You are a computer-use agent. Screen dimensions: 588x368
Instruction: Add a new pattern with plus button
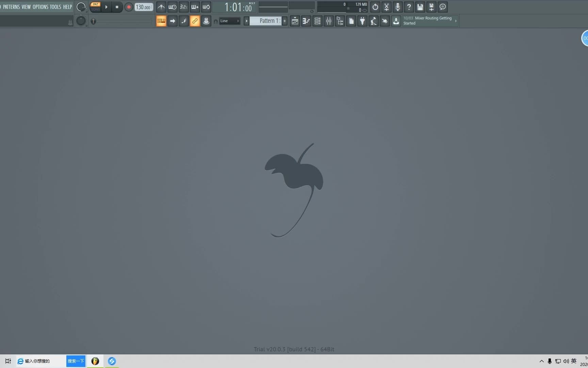pyautogui.click(x=285, y=21)
